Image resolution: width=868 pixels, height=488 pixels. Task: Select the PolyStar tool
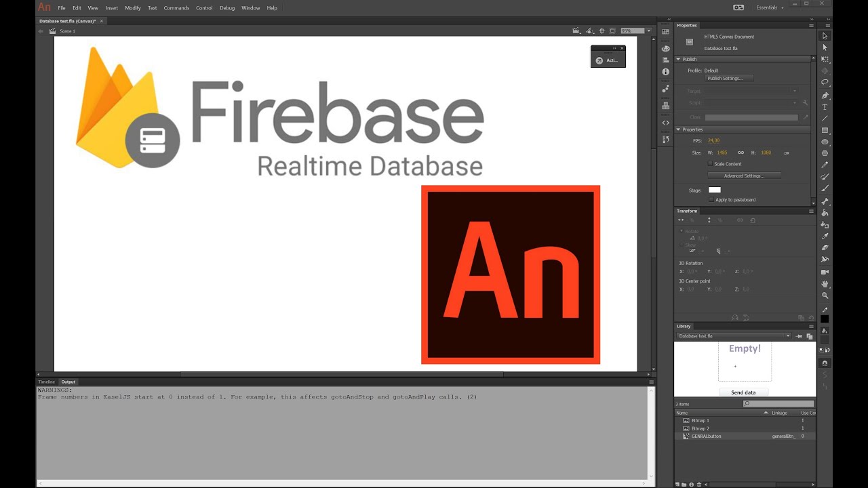[x=825, y=153]
